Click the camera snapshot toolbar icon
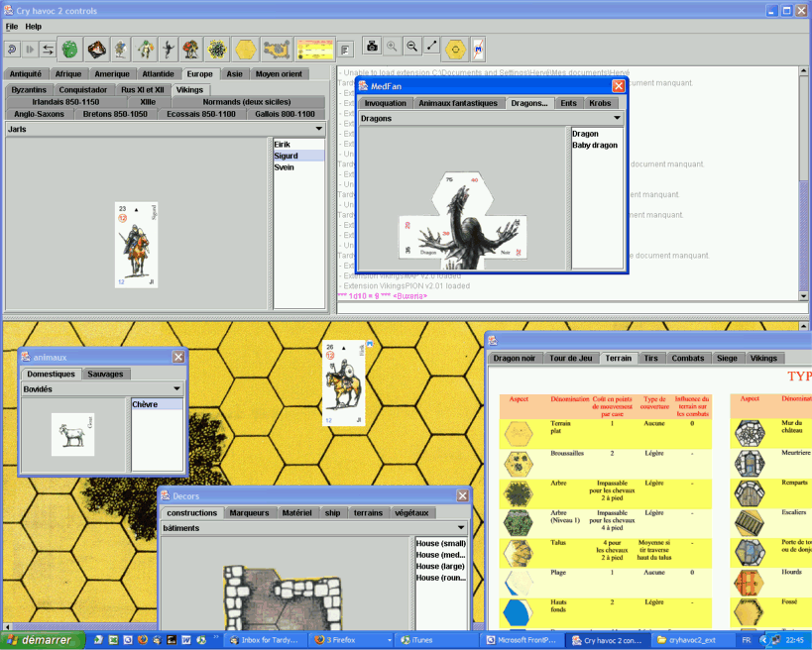 [x=372, y=47]
